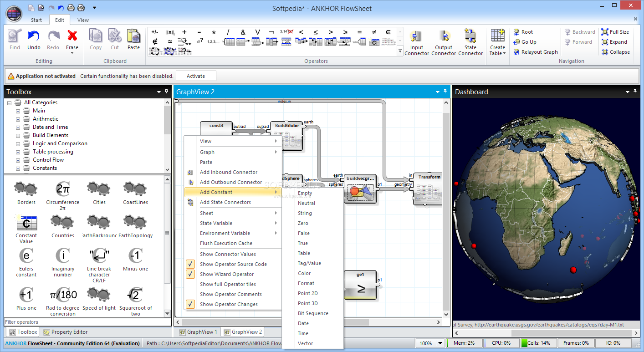Switch to the View ribbon tab

coord(83,20)
